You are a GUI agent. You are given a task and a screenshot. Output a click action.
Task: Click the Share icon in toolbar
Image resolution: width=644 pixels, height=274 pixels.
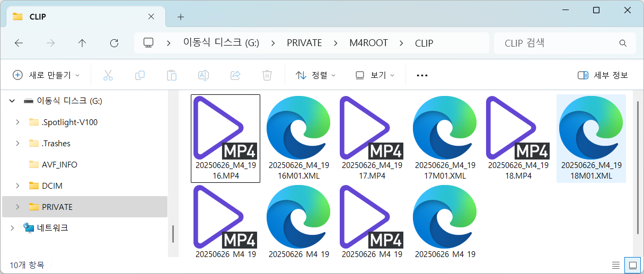coord(235,75)
